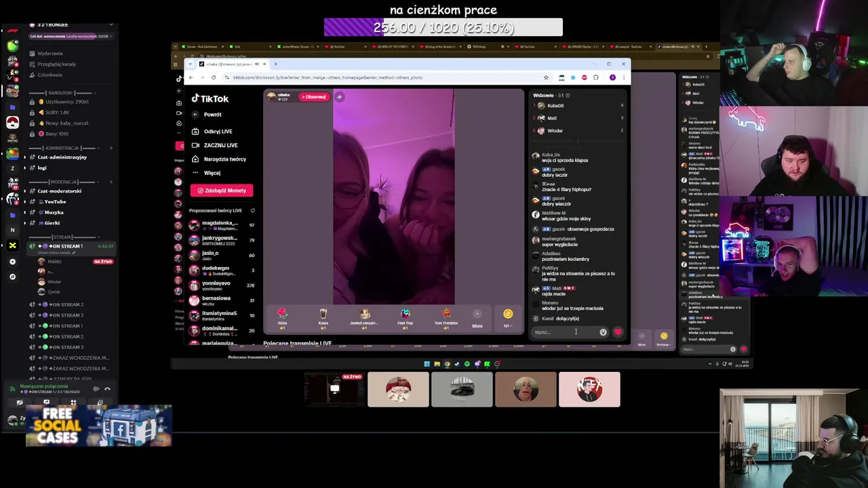The image size is (868, 488).
Task: Select the yellow X server icon
Action: [12, 245]
